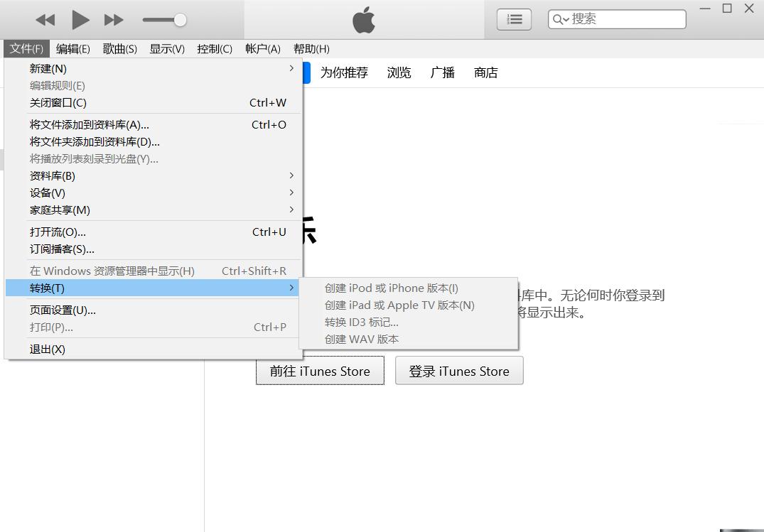
Task: Click 创建 WAV 版本 submenu item
Action: [409, 339]
